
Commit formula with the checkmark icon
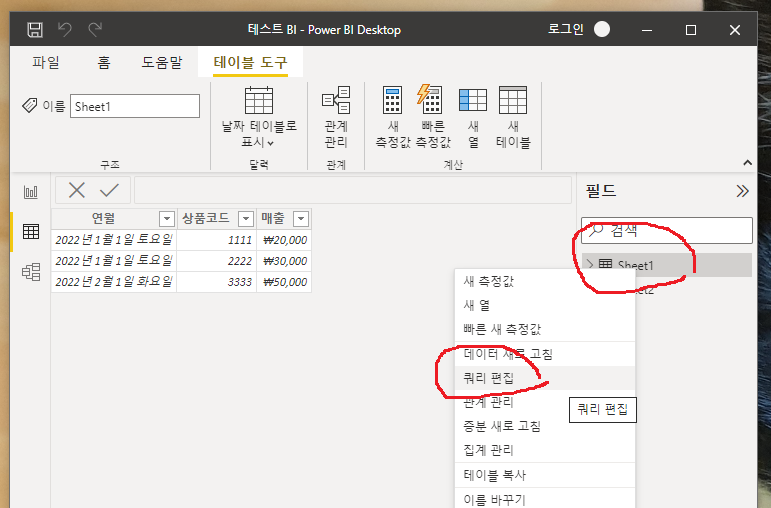109,190
